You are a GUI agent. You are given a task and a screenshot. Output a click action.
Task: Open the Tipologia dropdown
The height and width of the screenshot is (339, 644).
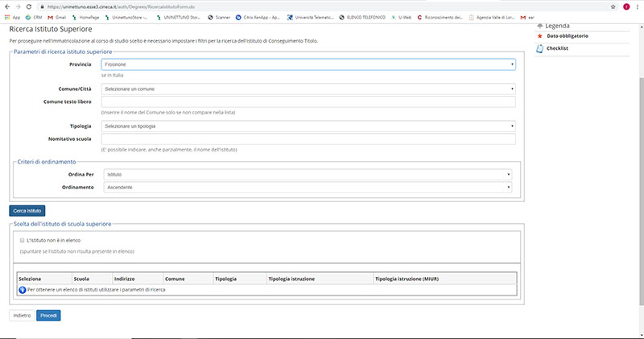[308, 126]
